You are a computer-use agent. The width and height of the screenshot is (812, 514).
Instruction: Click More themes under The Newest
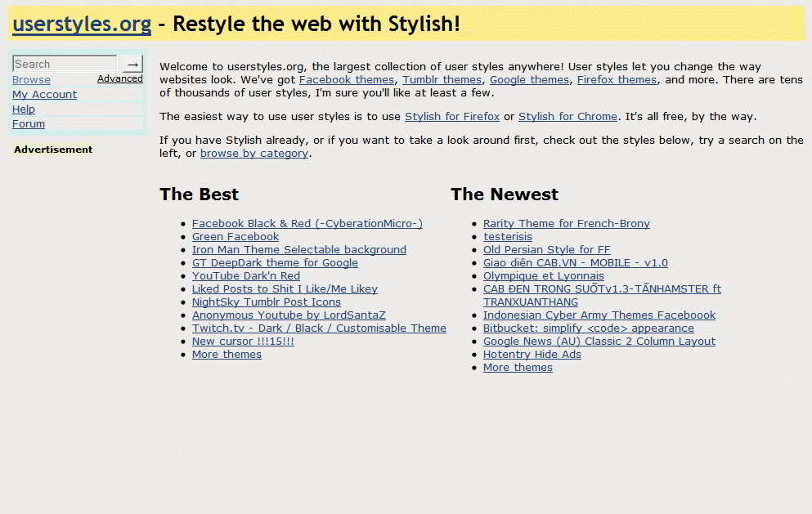(518, 368)
